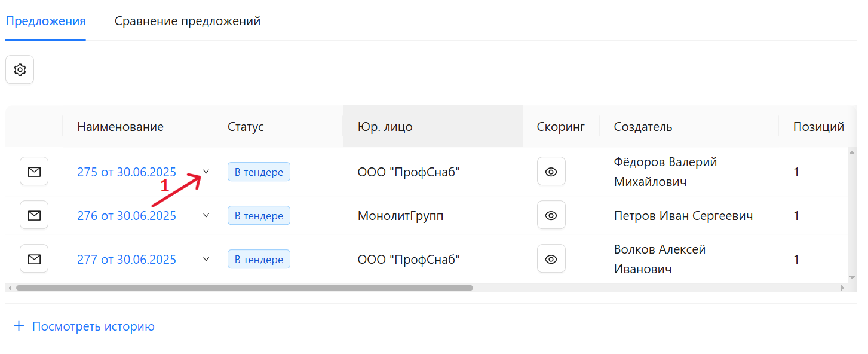The width and height of the screenshot is (868, 354).
Task: Expand chevron next to 275 от 30.06.2025
Action: click(206, 172)
